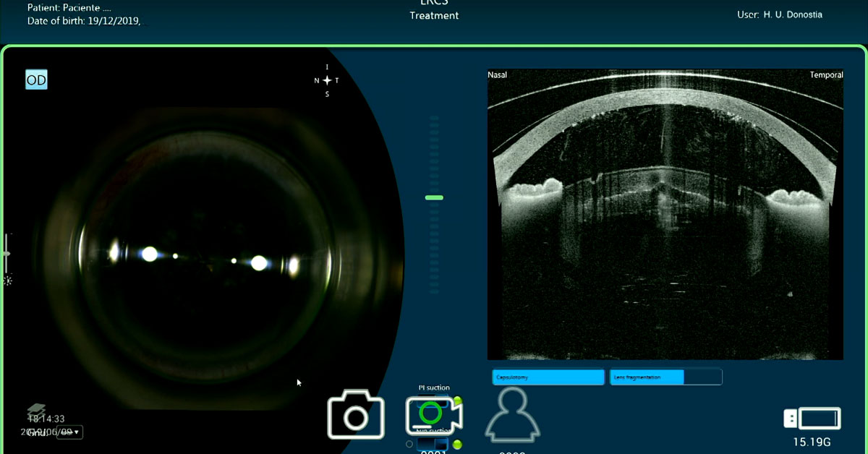Screen dimensions: 868x454
Task: Click the Temporal label on OCT image
Action: (x=826, y=75)
